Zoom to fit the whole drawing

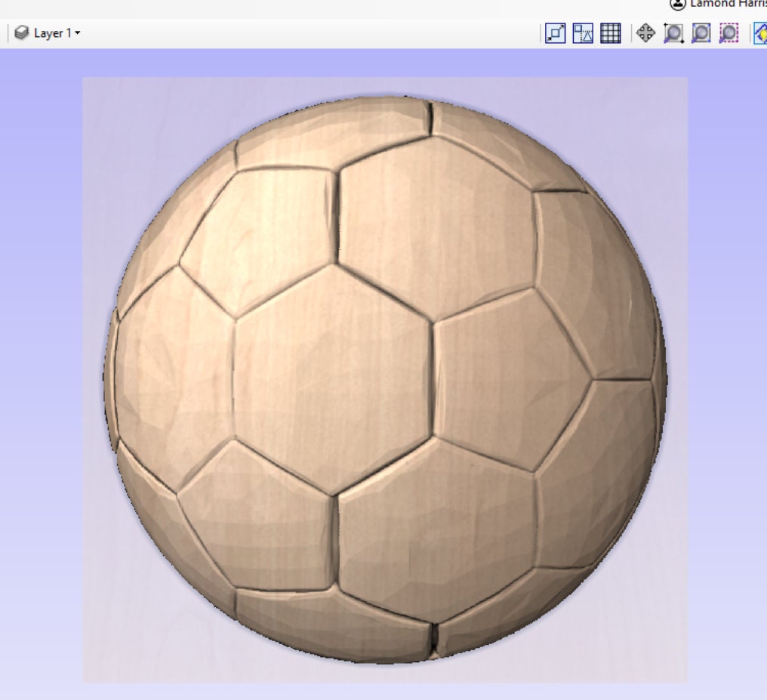tap(701, 33)
